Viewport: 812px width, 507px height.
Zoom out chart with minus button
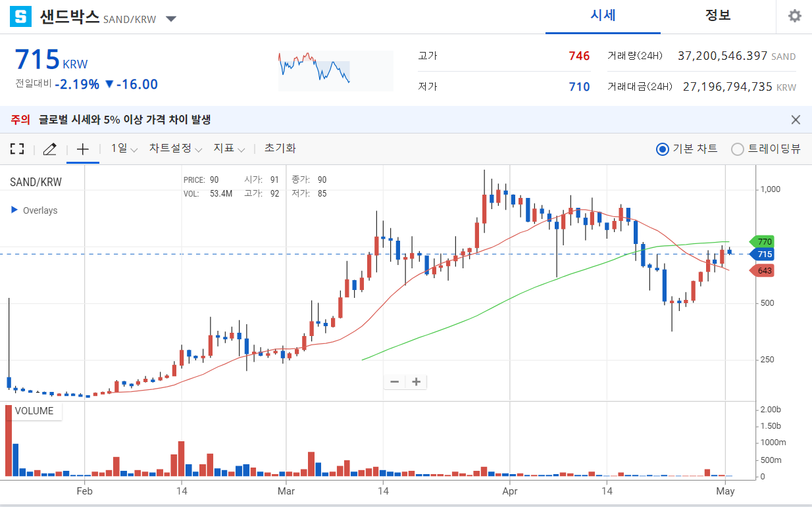pos(395,381)
